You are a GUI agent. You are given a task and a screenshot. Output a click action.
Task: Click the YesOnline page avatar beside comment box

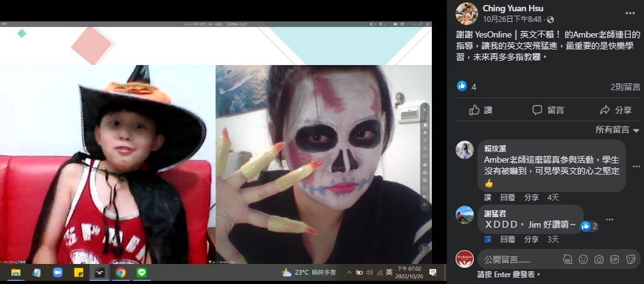[464, 259]
